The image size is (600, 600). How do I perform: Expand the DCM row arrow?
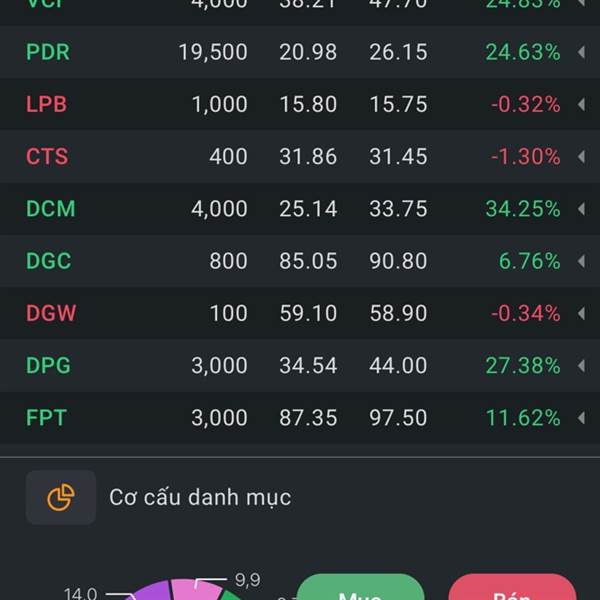(x=581, y=209)
